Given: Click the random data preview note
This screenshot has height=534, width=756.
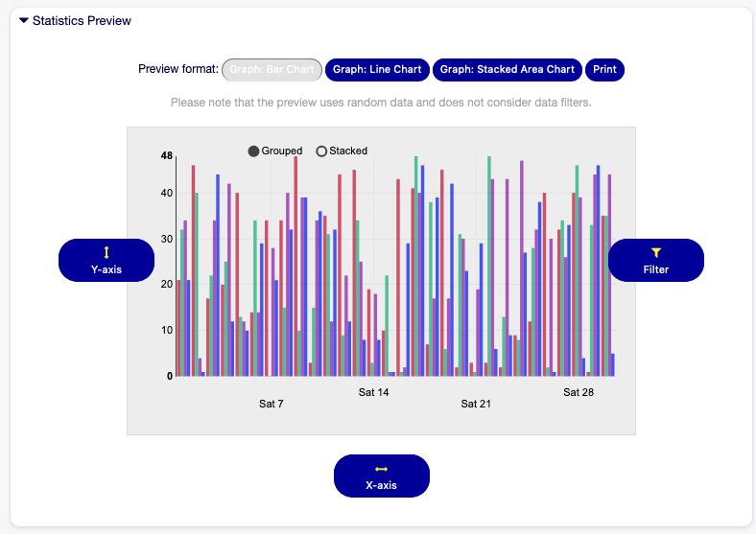Looking at the screenshot, I should coord(381,103).
